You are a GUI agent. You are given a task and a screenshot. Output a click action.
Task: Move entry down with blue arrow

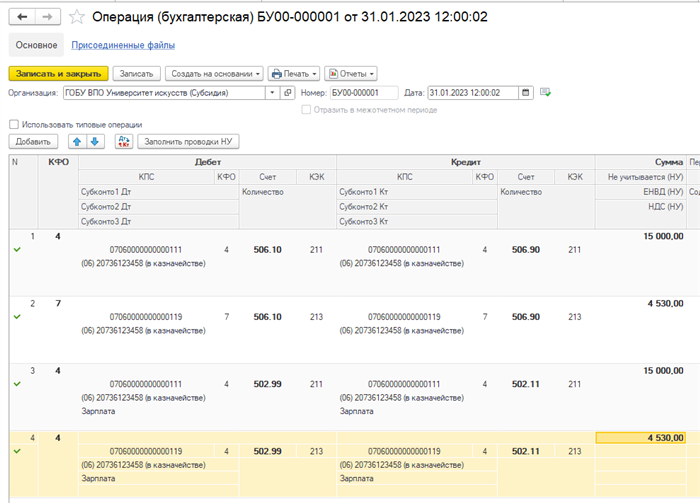click(95, 142)
